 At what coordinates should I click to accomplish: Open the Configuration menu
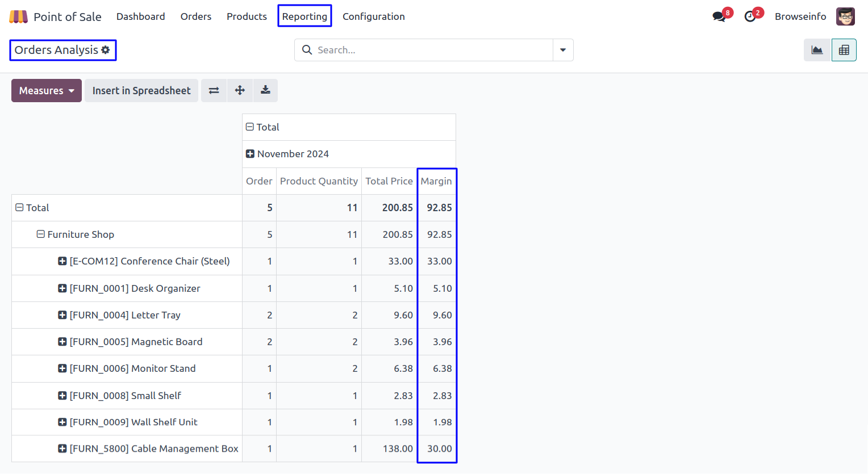pos(373,16)
